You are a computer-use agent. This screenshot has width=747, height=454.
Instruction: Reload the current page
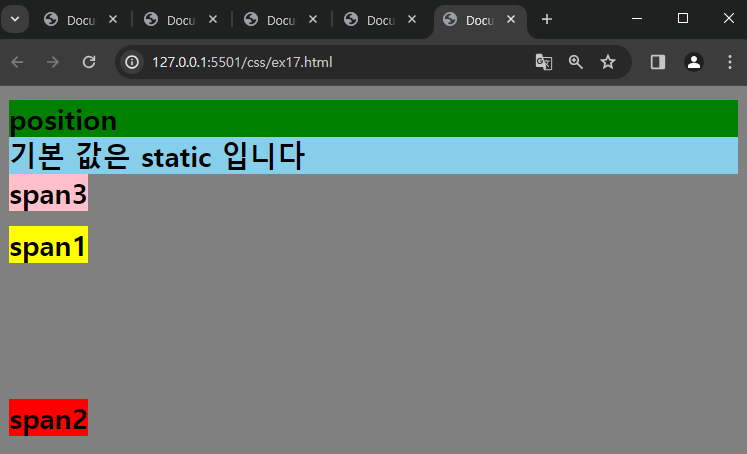(x=89, y=62)
